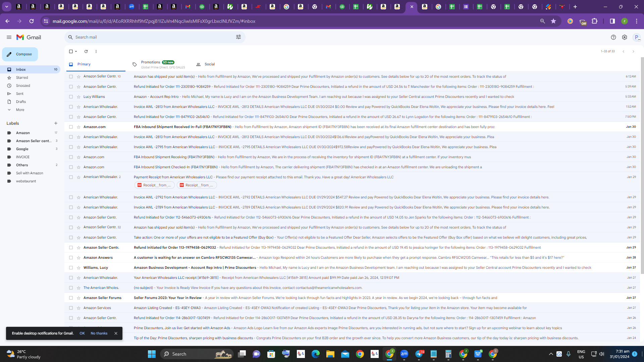Go to older emails page arrow
Screen dimensions: 644x362
pos(633,51)
